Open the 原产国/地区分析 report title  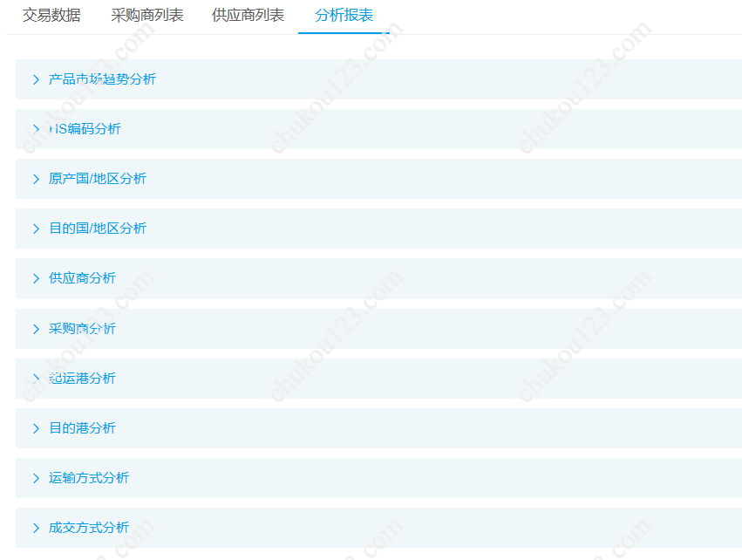[x=98, y=179]
